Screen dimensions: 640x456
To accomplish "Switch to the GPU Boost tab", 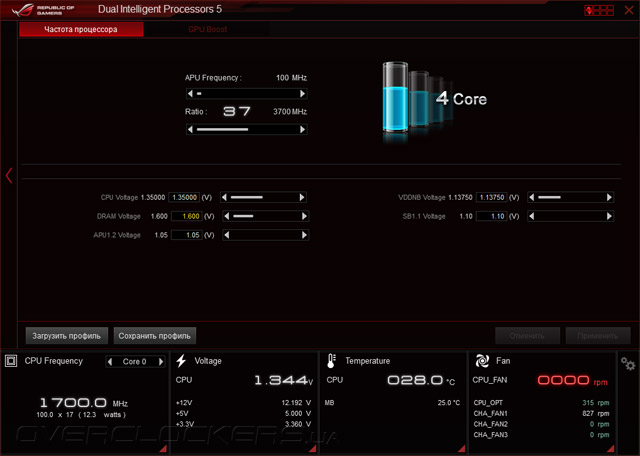I will point(207,29).
